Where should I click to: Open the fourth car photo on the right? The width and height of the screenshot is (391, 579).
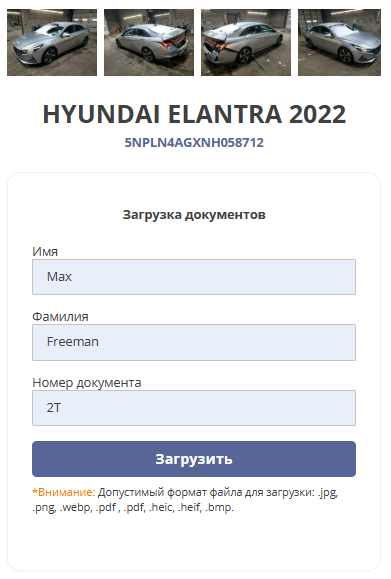(x=339, y=42)
